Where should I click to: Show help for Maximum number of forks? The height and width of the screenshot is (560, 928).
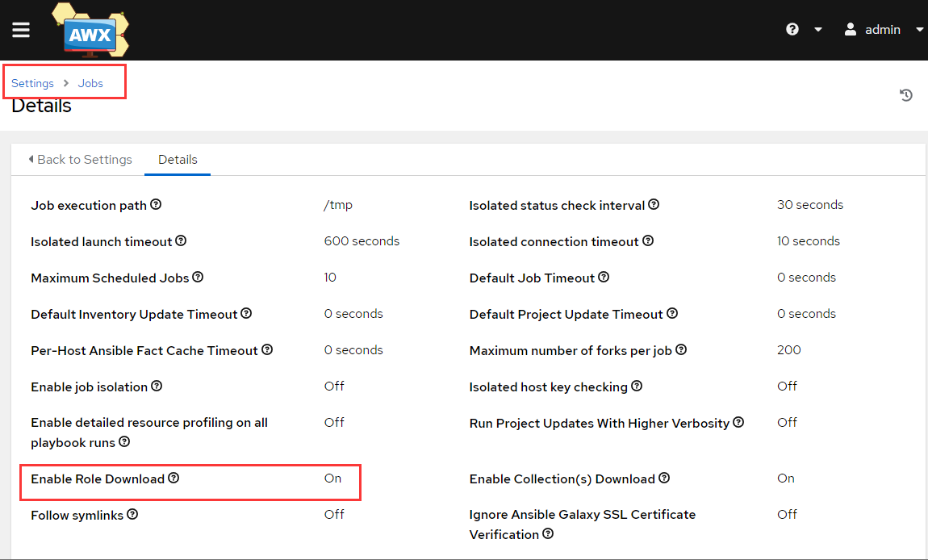pos(681,349)
